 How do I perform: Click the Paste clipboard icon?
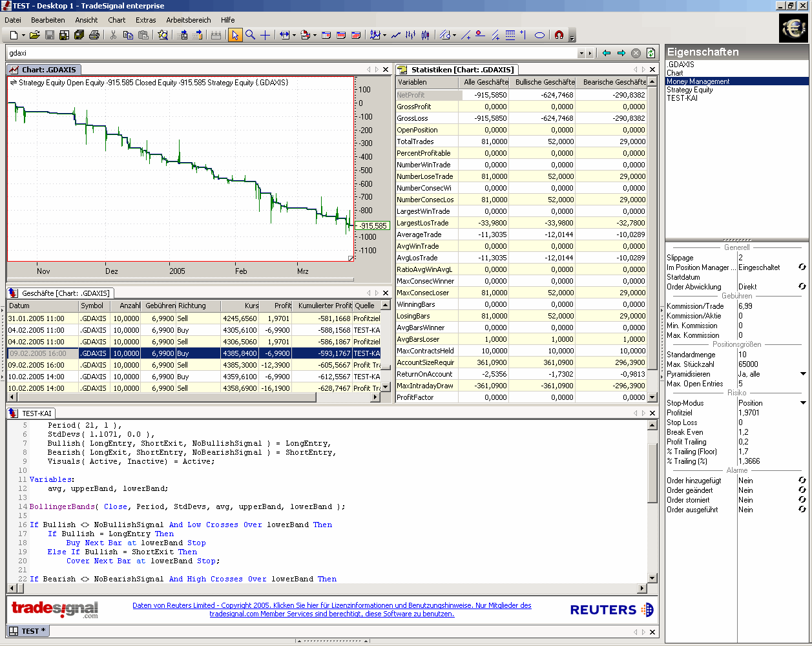144,35
